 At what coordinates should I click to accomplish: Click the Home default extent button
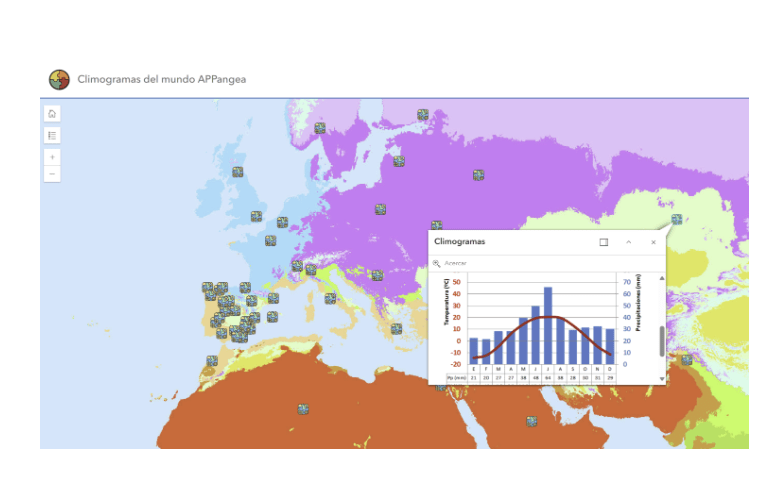click(x=52, y=113)
